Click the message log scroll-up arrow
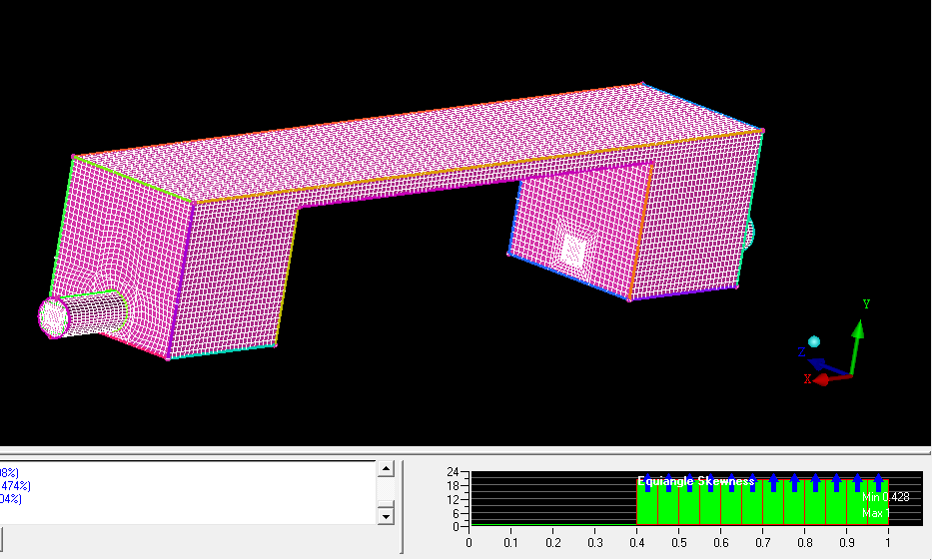The image size is (932, 560). tap(385, 469)
